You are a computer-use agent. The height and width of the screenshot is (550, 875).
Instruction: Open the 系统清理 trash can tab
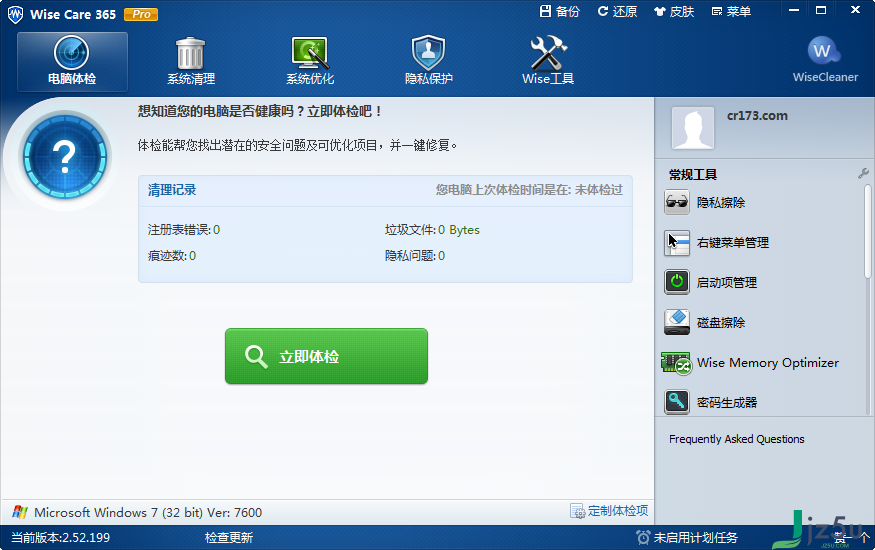click(x=191, y=61)
